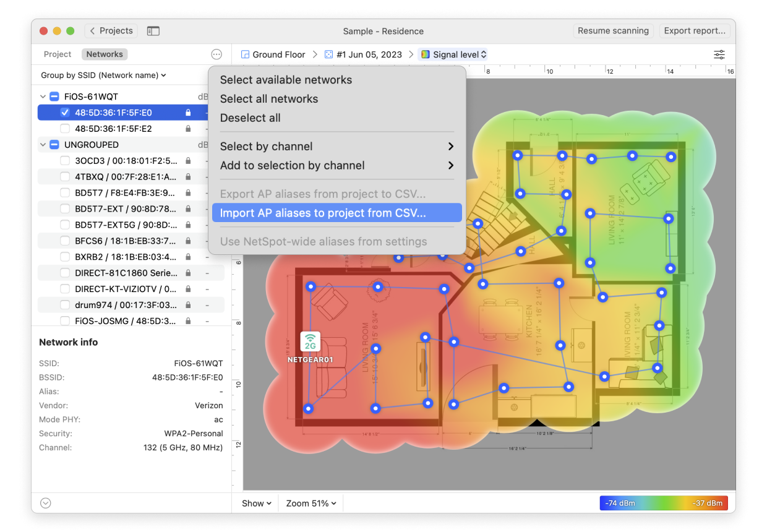The width and height of the screenshot is (767, 532).
Task: Click the Channel value 132 (5 GHz, 80 MHz)
Action: (x=183, y=447)
